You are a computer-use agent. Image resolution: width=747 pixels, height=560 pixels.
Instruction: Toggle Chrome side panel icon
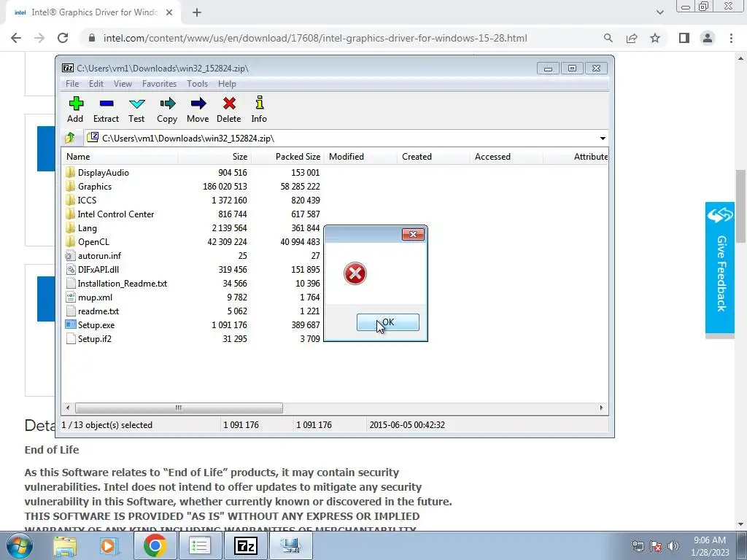click(684, 38)
